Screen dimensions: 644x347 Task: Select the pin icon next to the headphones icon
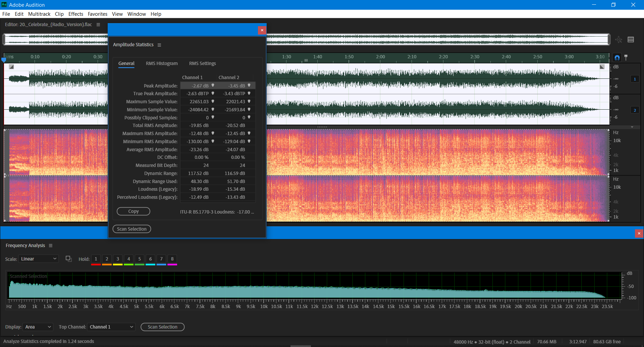[x=627, y=57]
